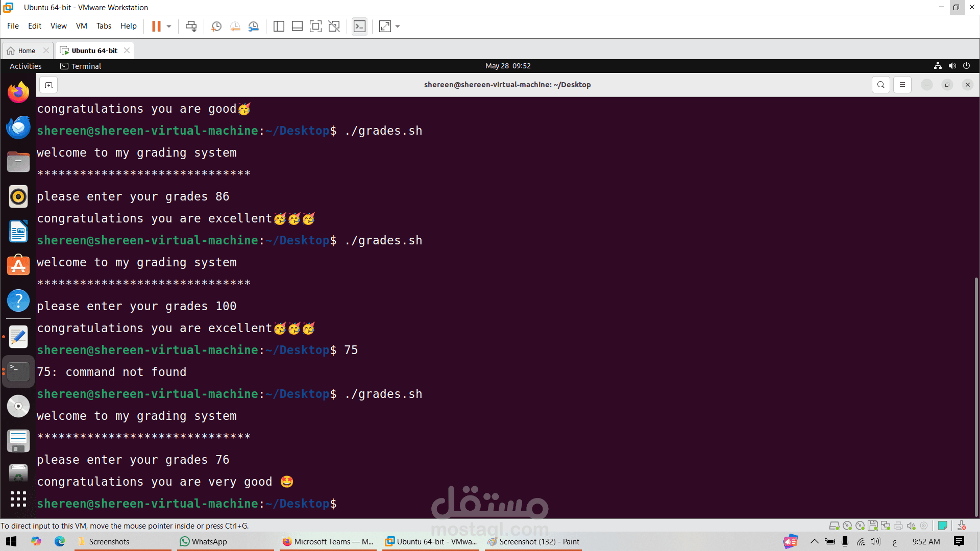980x551 pixels.
Task: Open the snapshot manager icon
Action: coord(254,26)
